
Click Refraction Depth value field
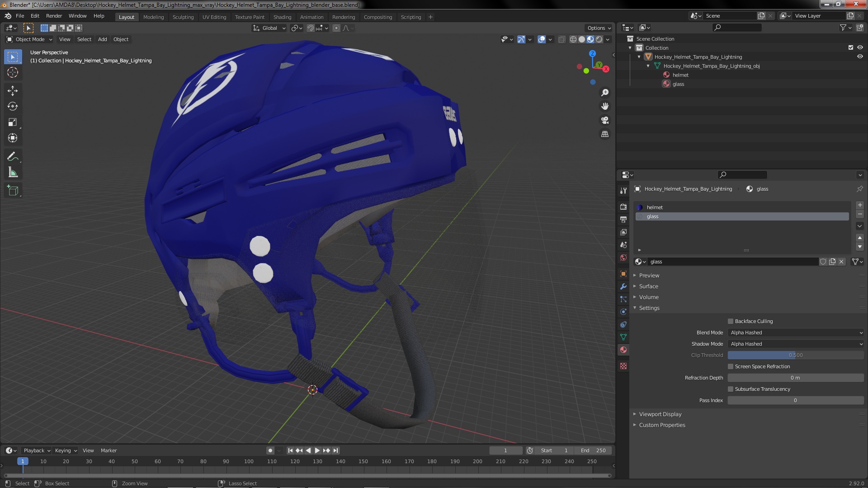click(x=796, y=378)
